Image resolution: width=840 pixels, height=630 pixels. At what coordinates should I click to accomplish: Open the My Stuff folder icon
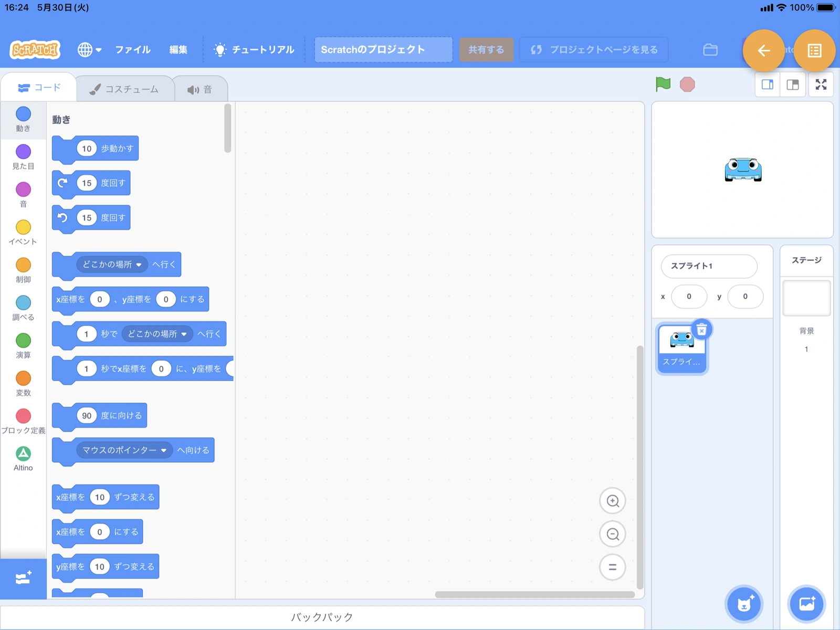710,50
